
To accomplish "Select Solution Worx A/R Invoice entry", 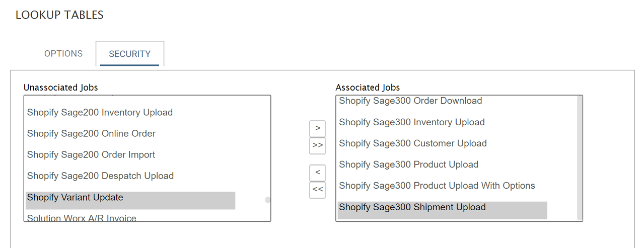I will point(82,218).
